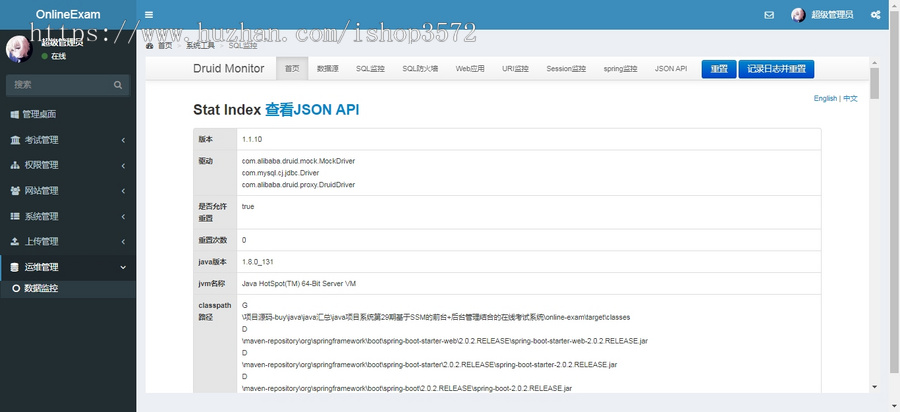Open the settings gears icon in header
The image size is (900, 412).
click(x=875, y=15)
